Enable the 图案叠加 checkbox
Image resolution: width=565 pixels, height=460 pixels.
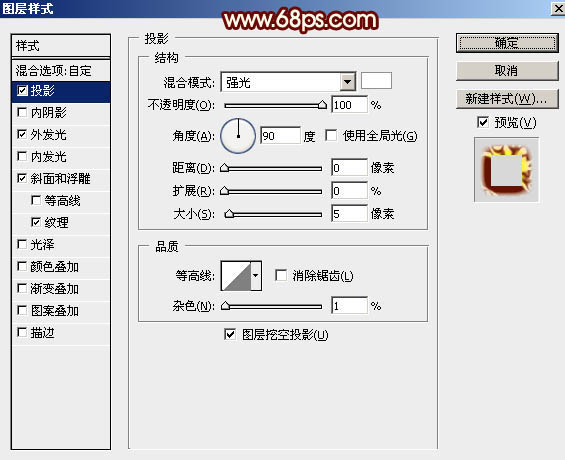click(x=22, y=311)
